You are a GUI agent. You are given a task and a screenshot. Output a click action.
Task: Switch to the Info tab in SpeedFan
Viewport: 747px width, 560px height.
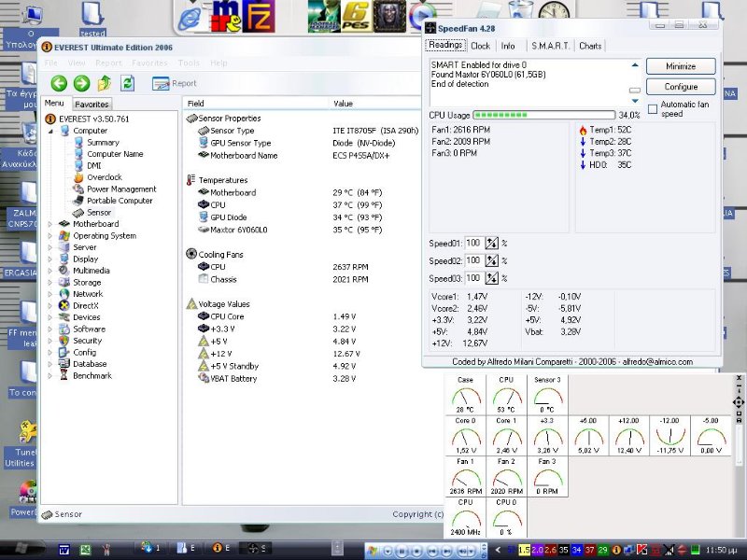[x=508, y=46]
